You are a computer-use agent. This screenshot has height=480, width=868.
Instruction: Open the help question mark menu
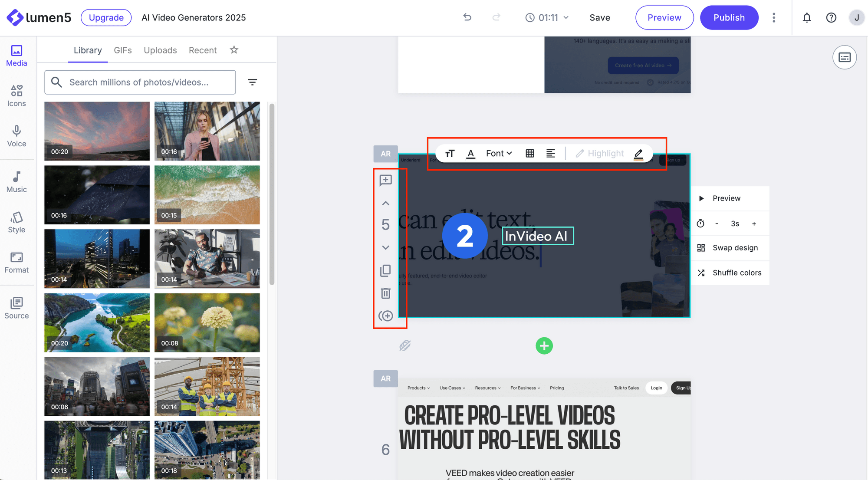click(832, 17)
